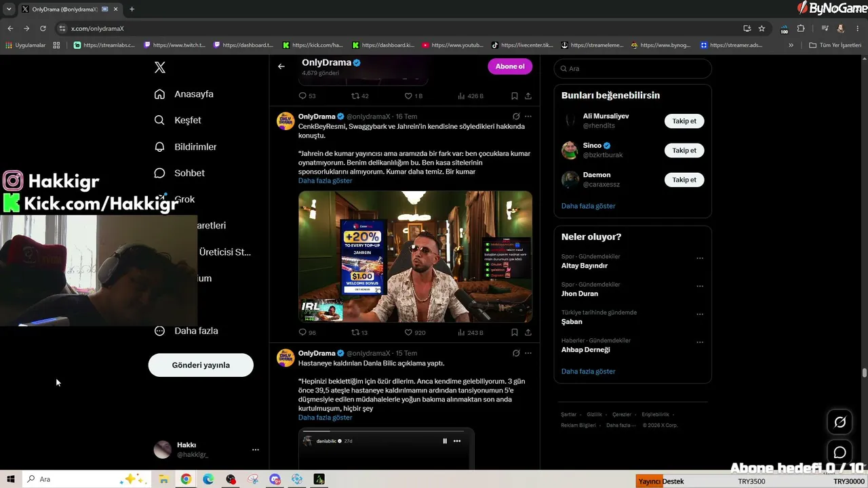This screenshot has height=488, width=868.
Task: Bookmark the post with 53 replies
Action: point(515,96)
